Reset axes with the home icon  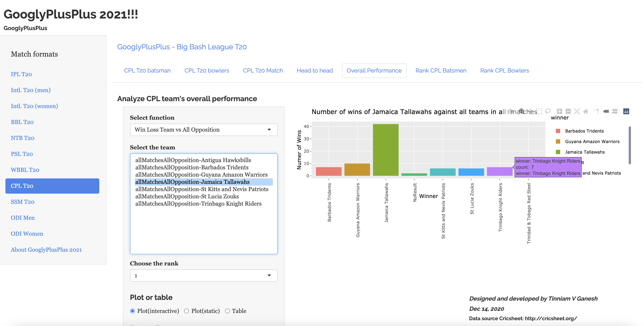pyautogui.click(x=585, y=111)
